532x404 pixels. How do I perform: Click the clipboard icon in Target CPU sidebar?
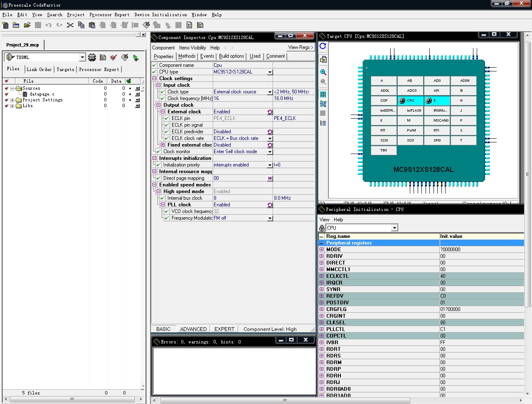(323, 59)
